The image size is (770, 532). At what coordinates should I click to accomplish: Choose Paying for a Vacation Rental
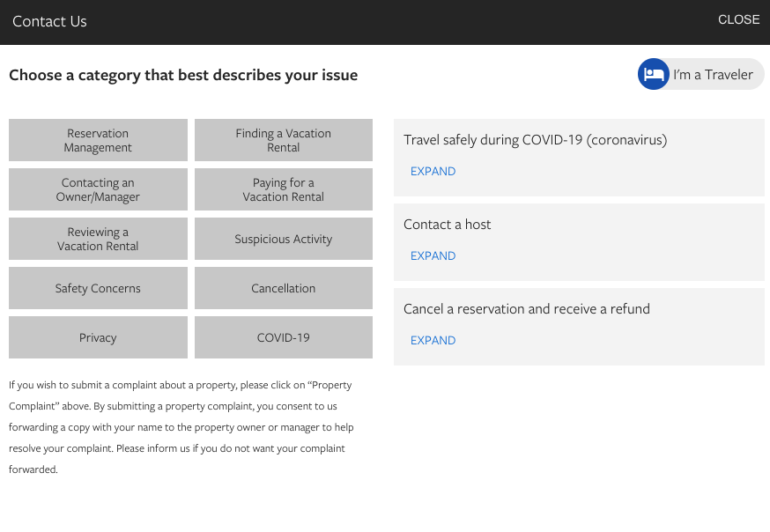coord(284,189)
